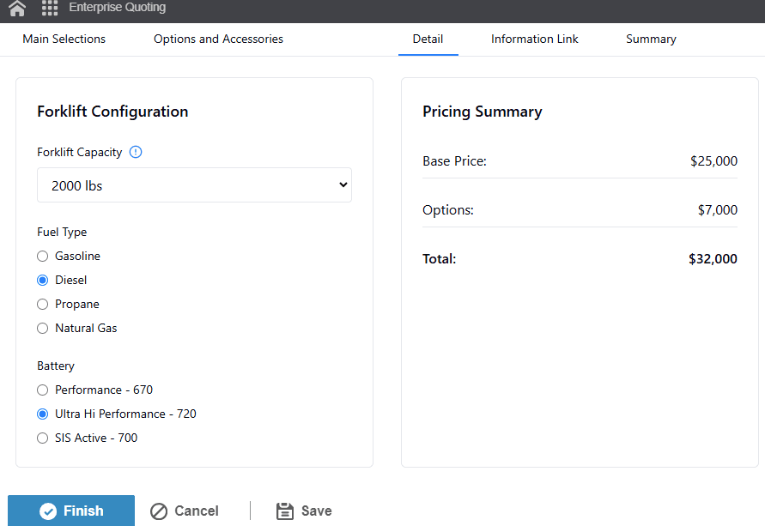Click the info icon next to Forklift Capacity

136,152
